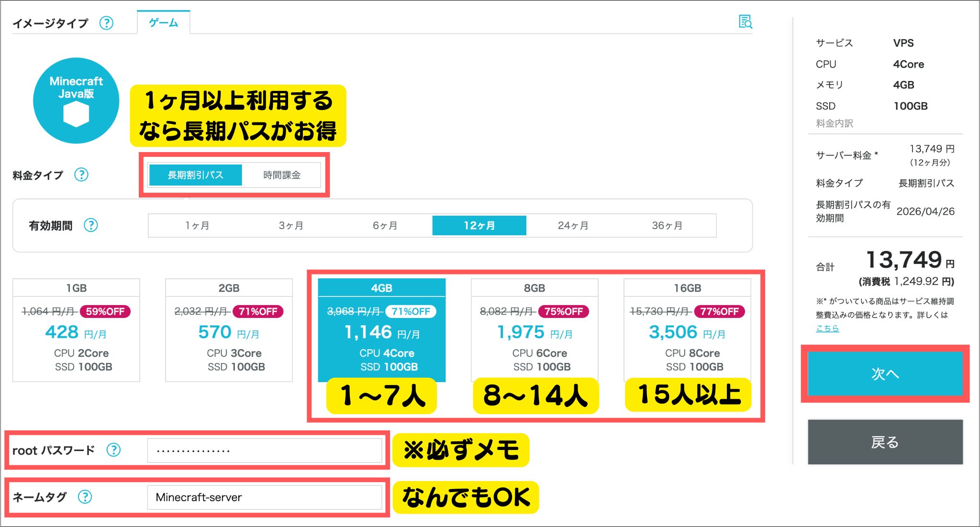Open the こちら details link
This screenshot has width=980, height=527.
[827, 328]
